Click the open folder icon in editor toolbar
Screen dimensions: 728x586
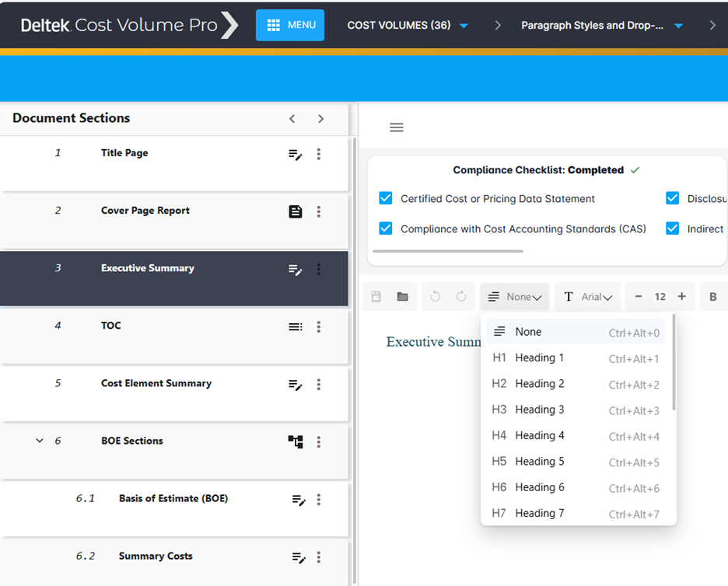402,297
